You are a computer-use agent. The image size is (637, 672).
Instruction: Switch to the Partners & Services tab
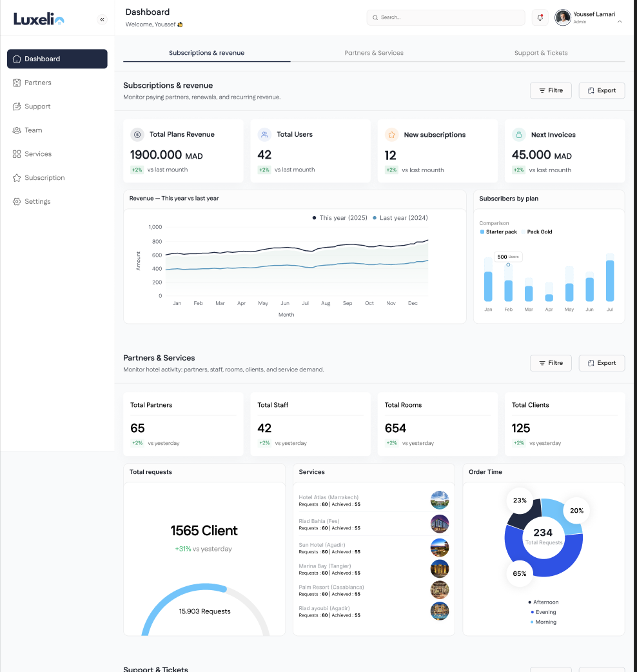(374, 53)
